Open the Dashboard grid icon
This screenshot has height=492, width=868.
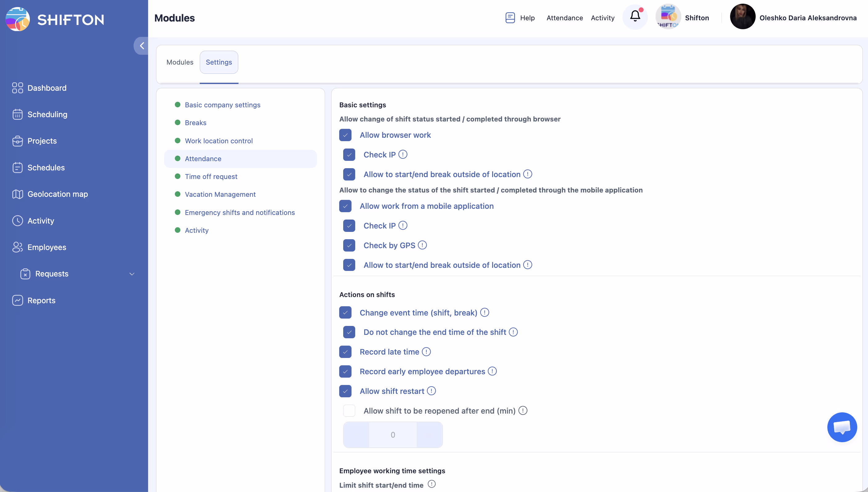18,88
